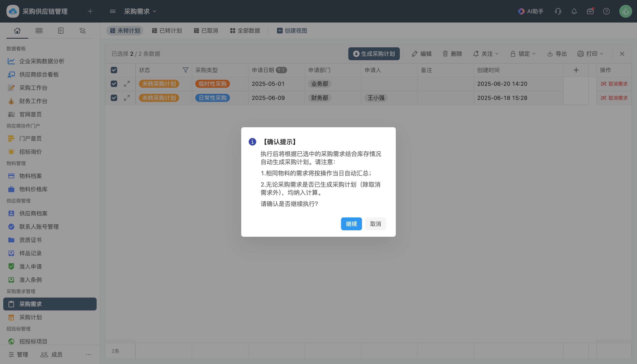The image size is (637, 364).
Task: Open the help question mark icon
Action: [606, 11]
